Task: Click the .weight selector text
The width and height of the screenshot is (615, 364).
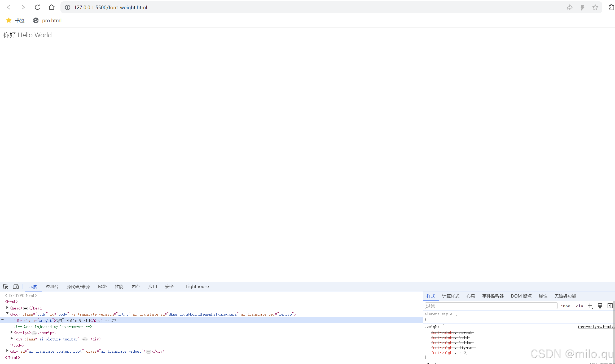Action: click(432, 327)
